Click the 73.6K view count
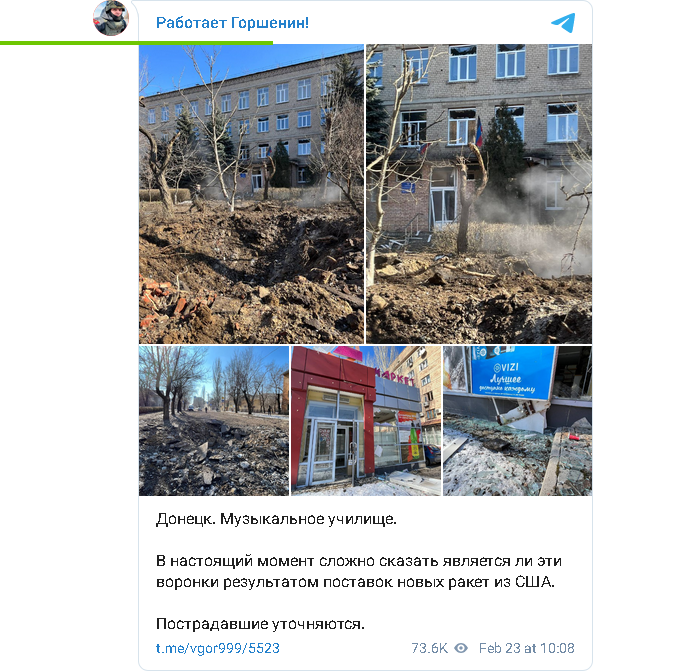The image size is (686, 671). pos(430,648)
